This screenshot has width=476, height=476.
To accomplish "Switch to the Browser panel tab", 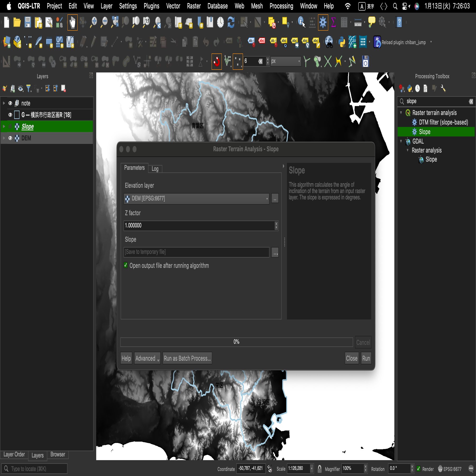I will (x=58, y=454).
